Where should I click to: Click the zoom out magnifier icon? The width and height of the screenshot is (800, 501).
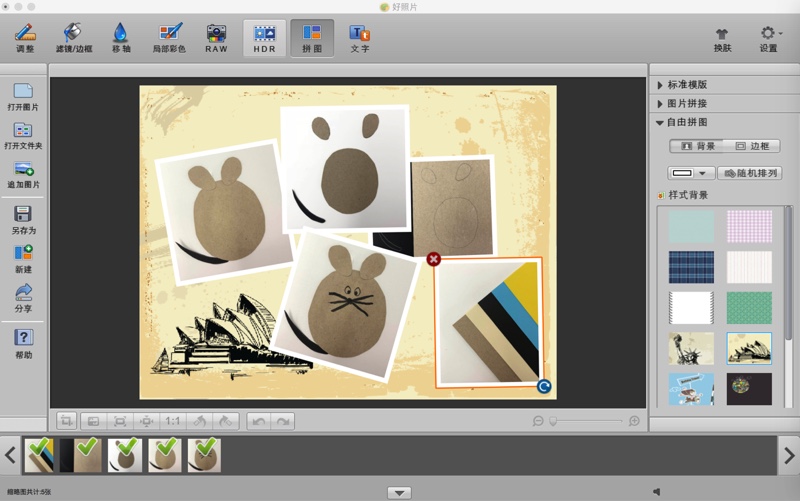[x=538, y=421]
